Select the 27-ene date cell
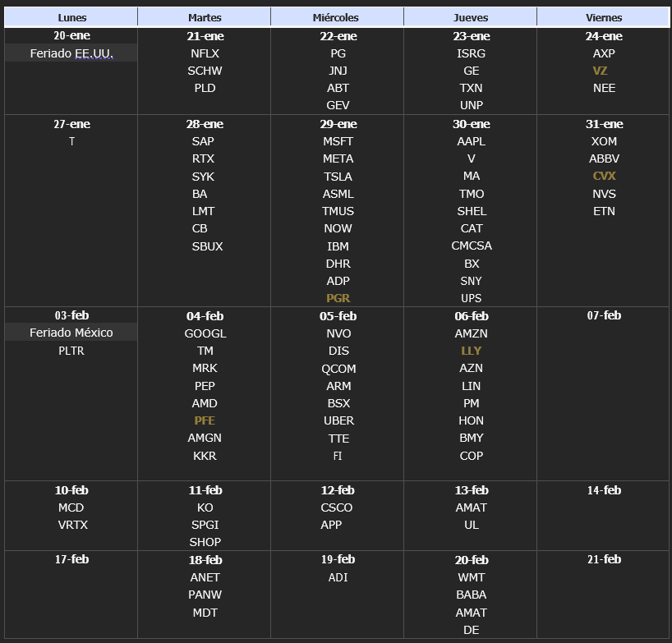Viewport: 672px width, 643px height. coord(71,124)
